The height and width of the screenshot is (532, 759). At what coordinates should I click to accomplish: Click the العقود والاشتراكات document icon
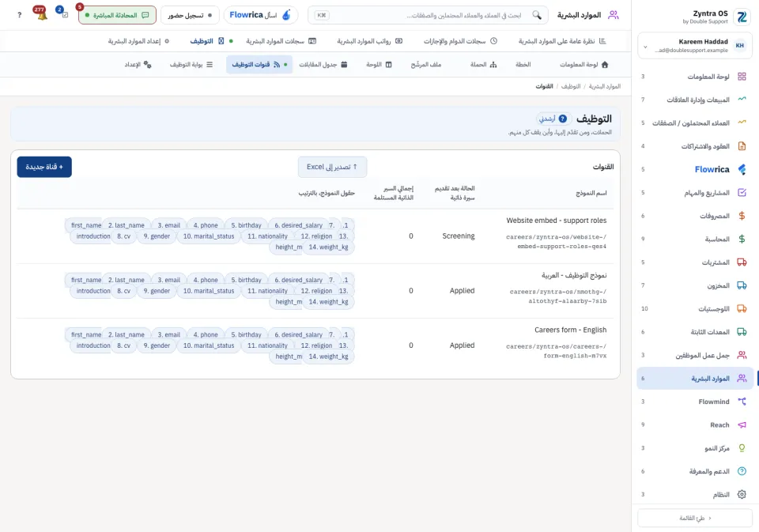742,145
